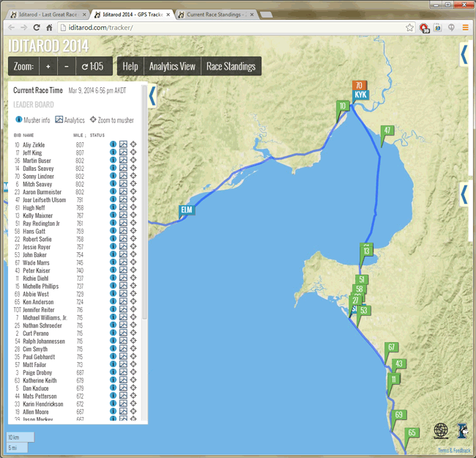Sort leader board by MILE column

tap(79, 135)
